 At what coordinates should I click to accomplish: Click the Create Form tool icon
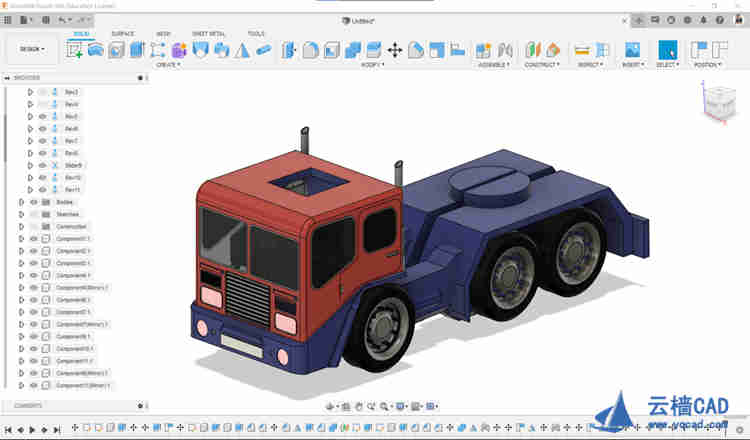(x=179, y=50)
